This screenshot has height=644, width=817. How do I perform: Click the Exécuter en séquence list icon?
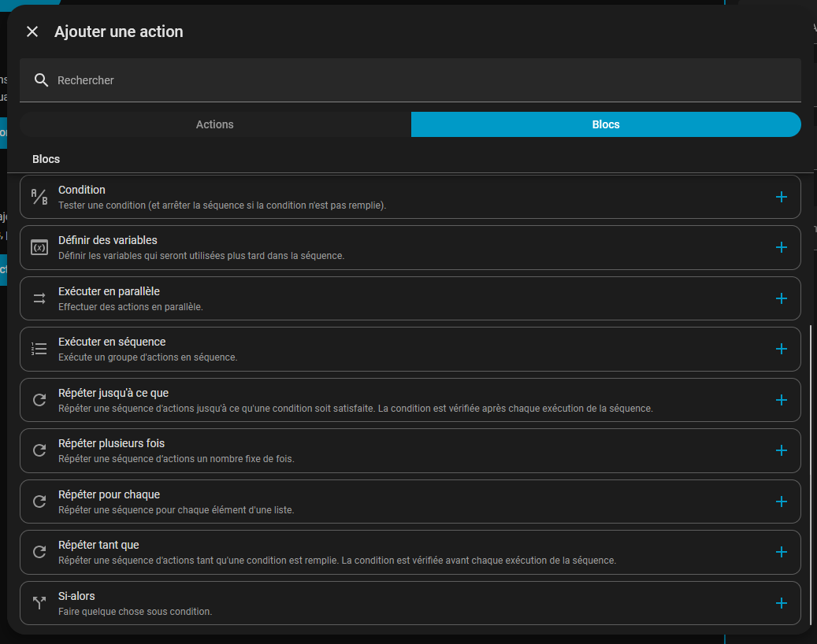pos(39,349)
